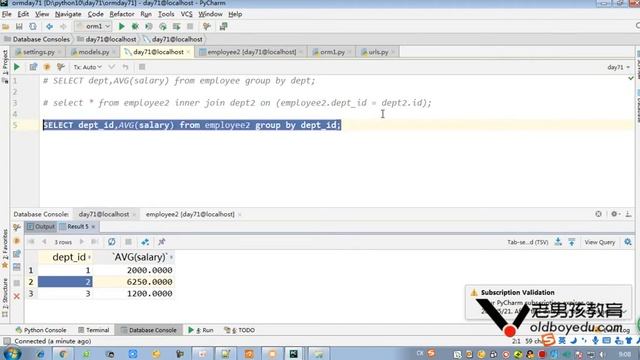This screenshot has height=360, width=640.
Task: Open the Terminal tool window
Action: pyautogui.click(x=94, y=330)
